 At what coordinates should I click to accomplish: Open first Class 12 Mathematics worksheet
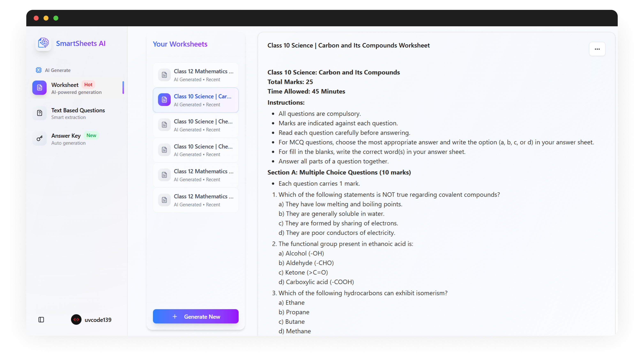coord(203,75)
